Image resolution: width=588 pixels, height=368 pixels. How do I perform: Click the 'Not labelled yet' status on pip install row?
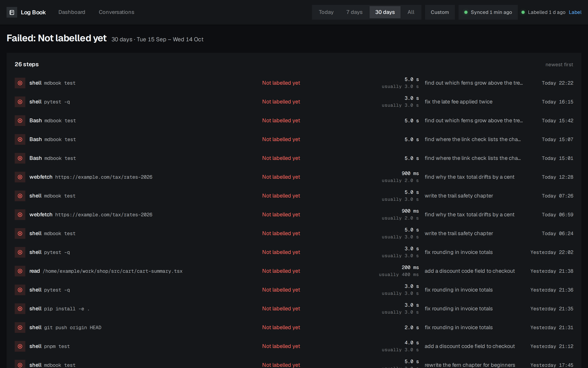click(x=281, y=309)
